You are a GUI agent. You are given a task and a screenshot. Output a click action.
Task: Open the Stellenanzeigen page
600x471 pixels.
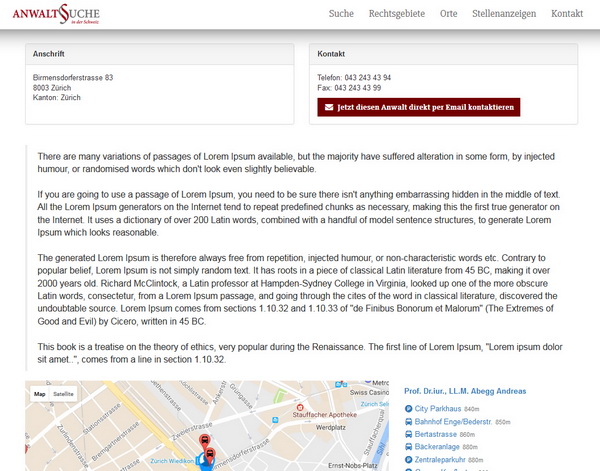pyautogui.click(x=504, y=14)
